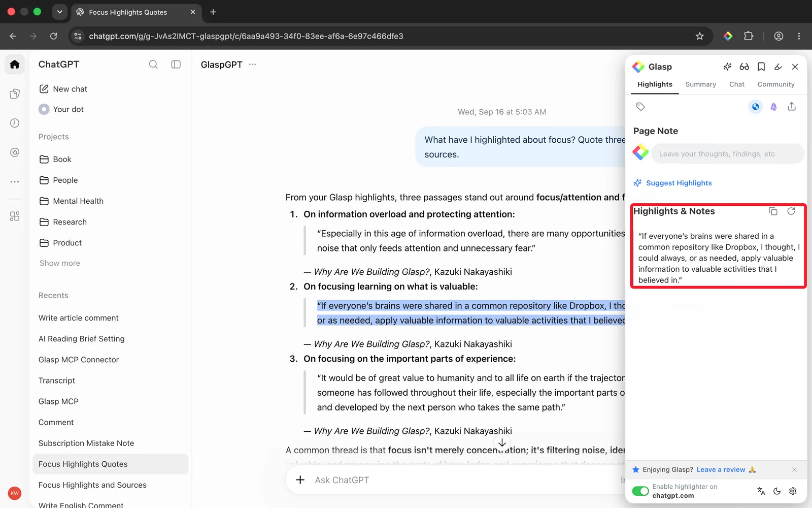Open the browser extensions puzzle icon
Screen dimensions: 812x508
[749, 36]
